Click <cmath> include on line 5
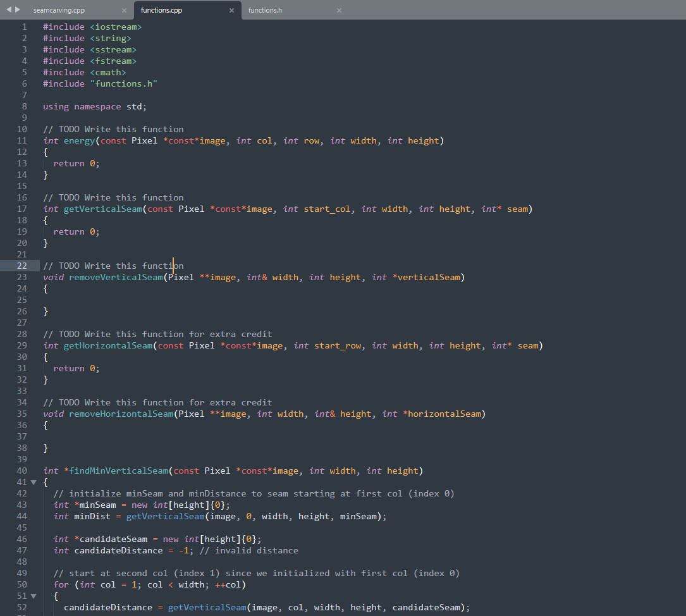Screen dimensions: 686x616 click(x=108, y=72)
